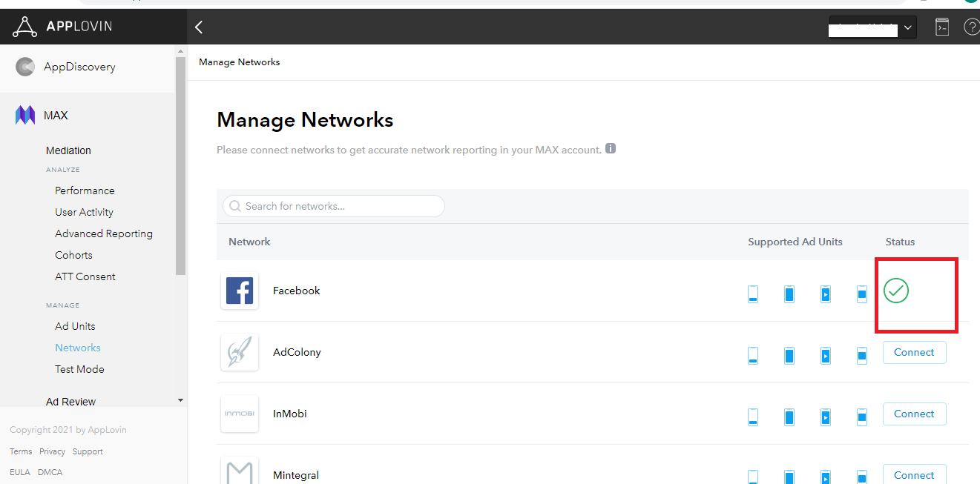Open the MAX section label
Image resolution: width=980 pixels, height=484 pixels.
coord(56,116)
